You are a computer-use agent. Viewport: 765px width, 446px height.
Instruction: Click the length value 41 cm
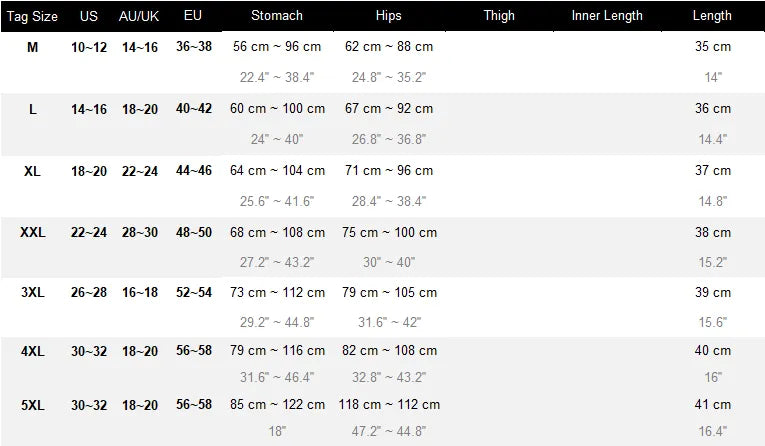[x=713, y=405]
